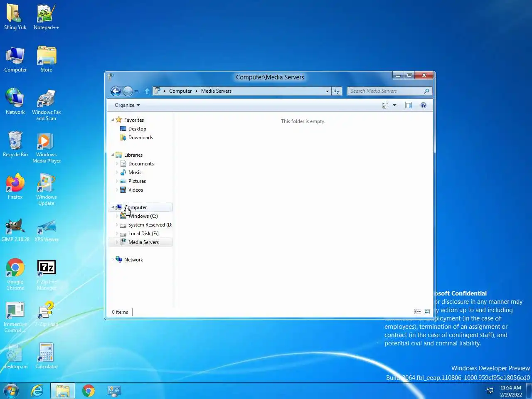Click the Media Servers breadcrumb segment
Viewport: 532px width, 399px height.
216,91
